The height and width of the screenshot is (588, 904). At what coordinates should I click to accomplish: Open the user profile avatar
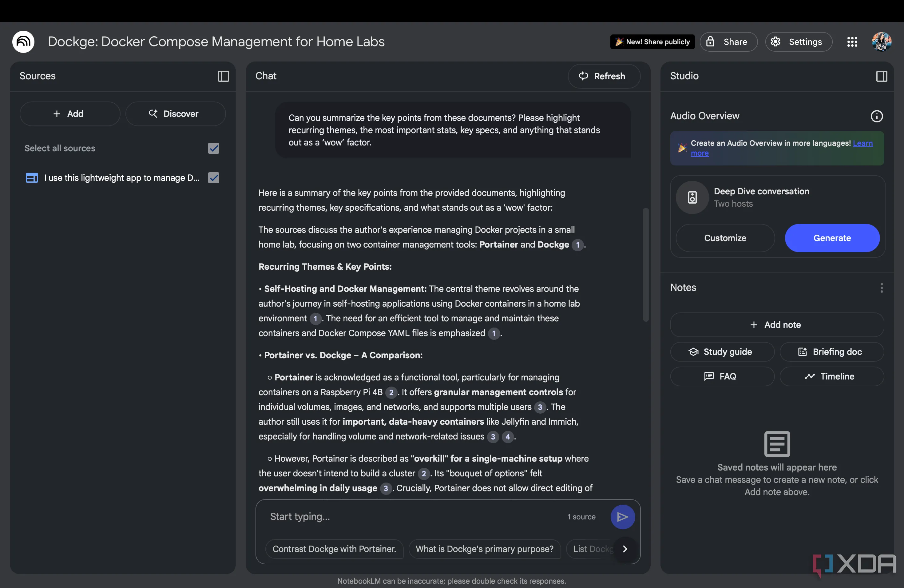click(x=881, y=42)
